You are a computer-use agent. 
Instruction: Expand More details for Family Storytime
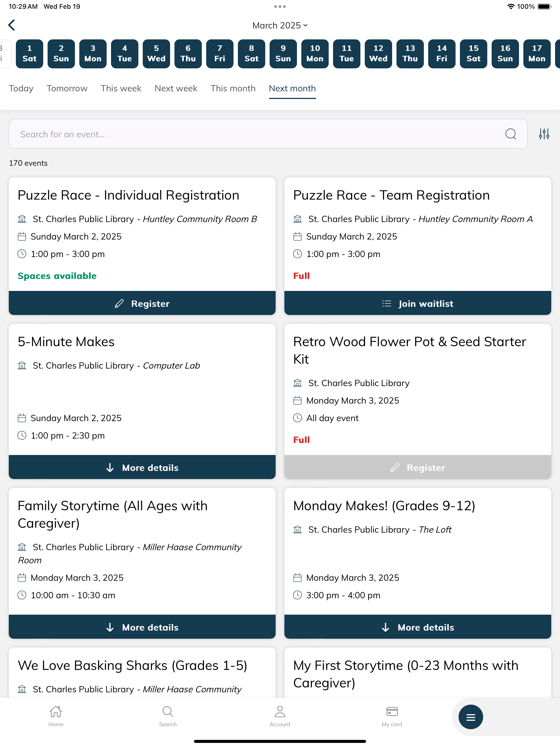click(142, 627)
